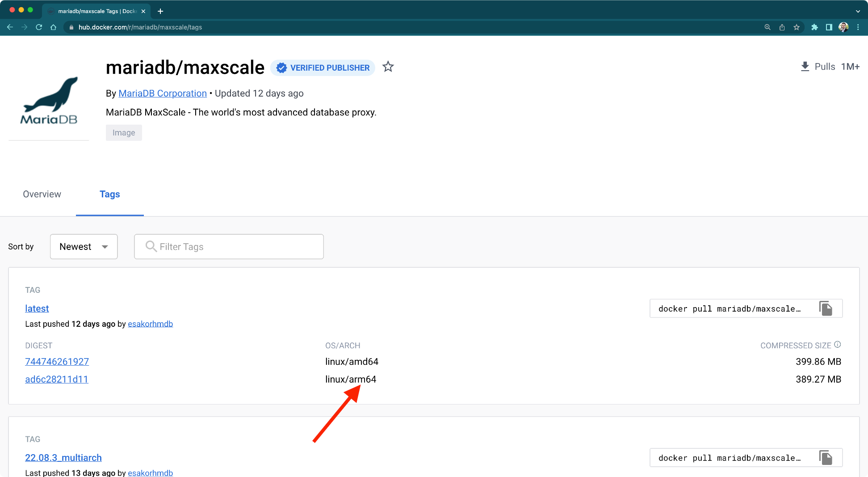Viewport: 868px width, 477px height.
Task: Star the mariadb/maxscale repository
Action: [x=388, y=67]
